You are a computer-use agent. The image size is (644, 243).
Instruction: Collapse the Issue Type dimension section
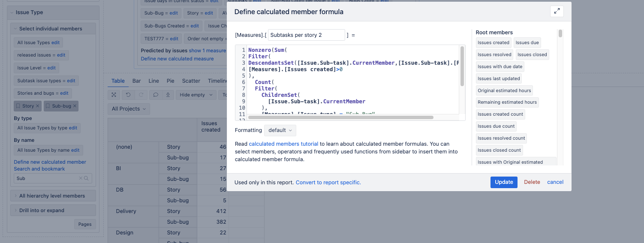point(12,12)
